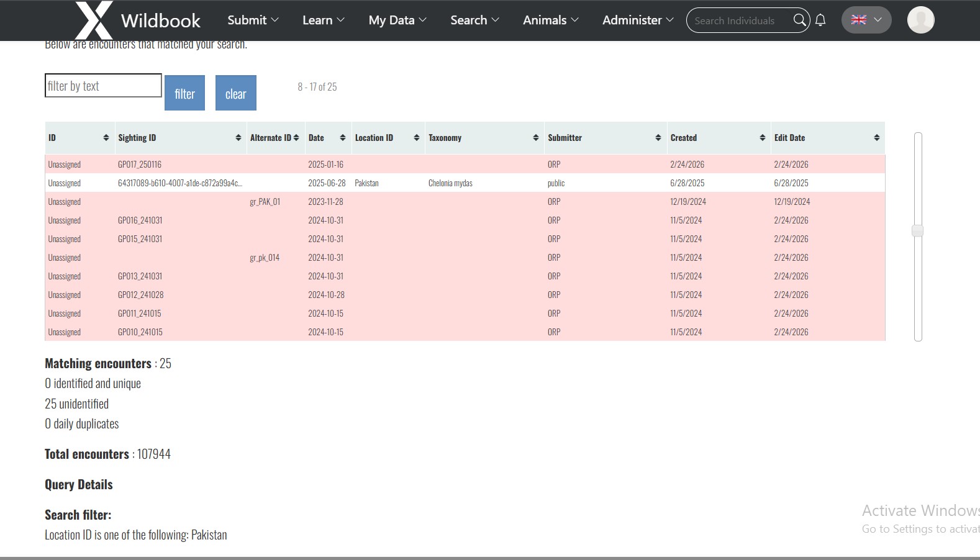Select the Chelonia mydas encounter row
The width and height of the screenshot is (980, 560).
450,183
